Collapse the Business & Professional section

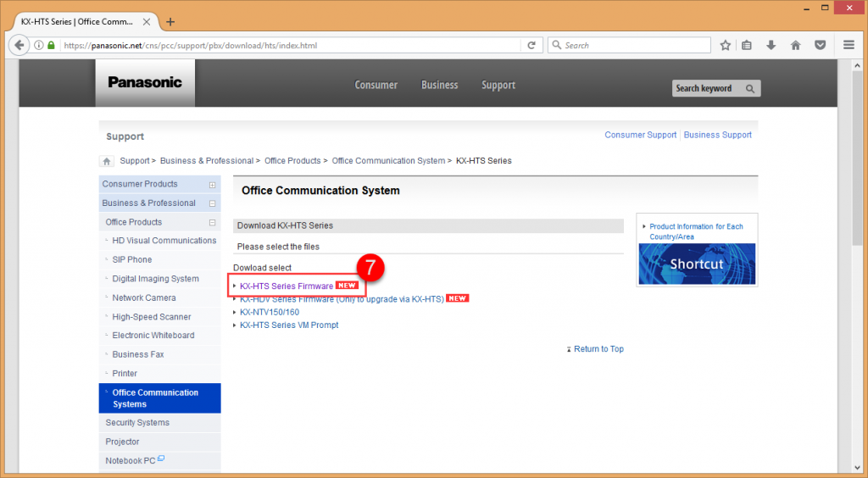click(x=212, y=203)
